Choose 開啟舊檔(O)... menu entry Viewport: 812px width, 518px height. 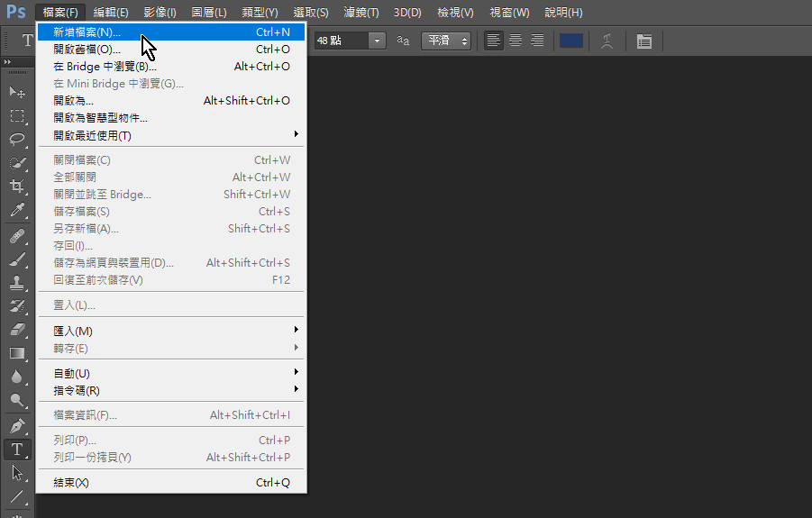(x=171, y=50)
